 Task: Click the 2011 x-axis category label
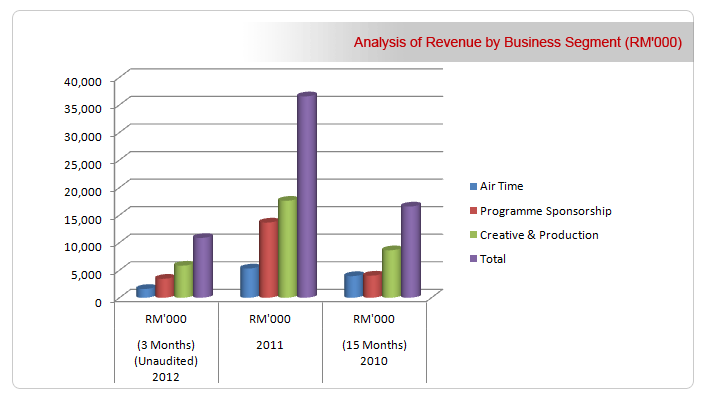269,345
